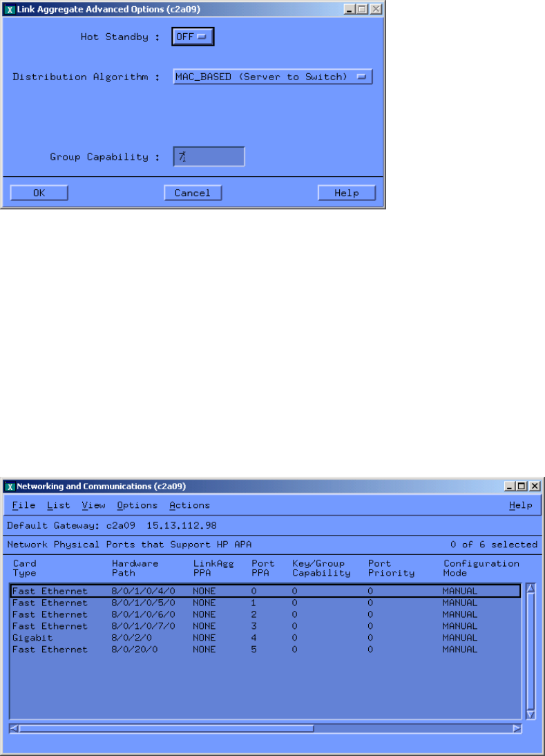This screenshot has height=756, width=545.
Task: Select Fast Ethernet row with path 8/0/1/0/6/0
Action: (x=265, y=614)
